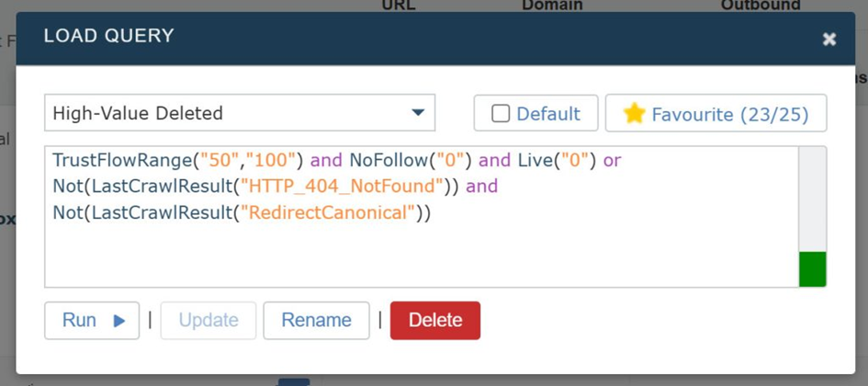The width and height of the screenshot is (868, 386).
Task: Click the Domain column header
Action: click(x=552, y=6)
